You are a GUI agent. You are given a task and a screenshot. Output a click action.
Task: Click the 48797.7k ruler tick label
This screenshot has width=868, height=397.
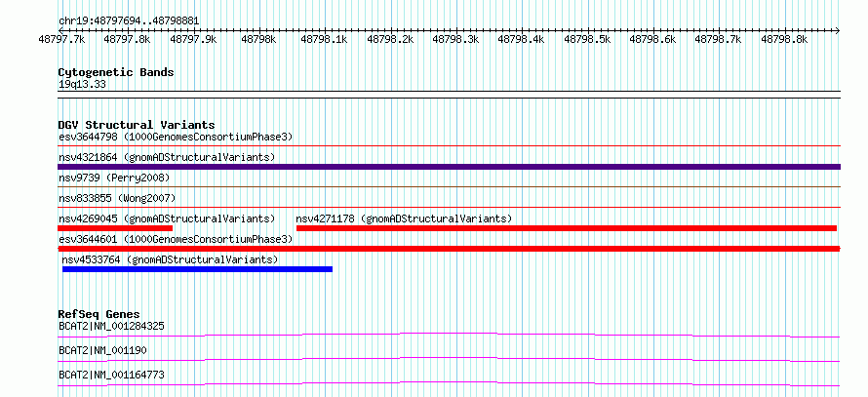point(61,39)
